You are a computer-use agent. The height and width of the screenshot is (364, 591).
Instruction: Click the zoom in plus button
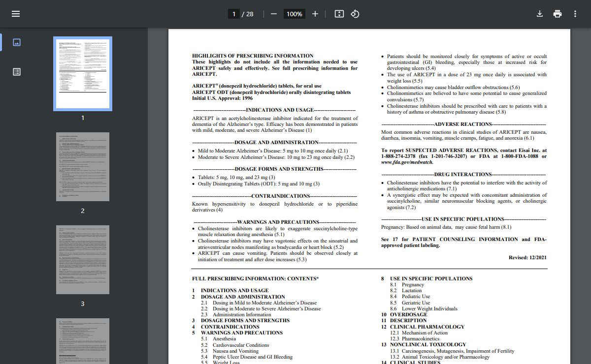(x=315, y=14)
